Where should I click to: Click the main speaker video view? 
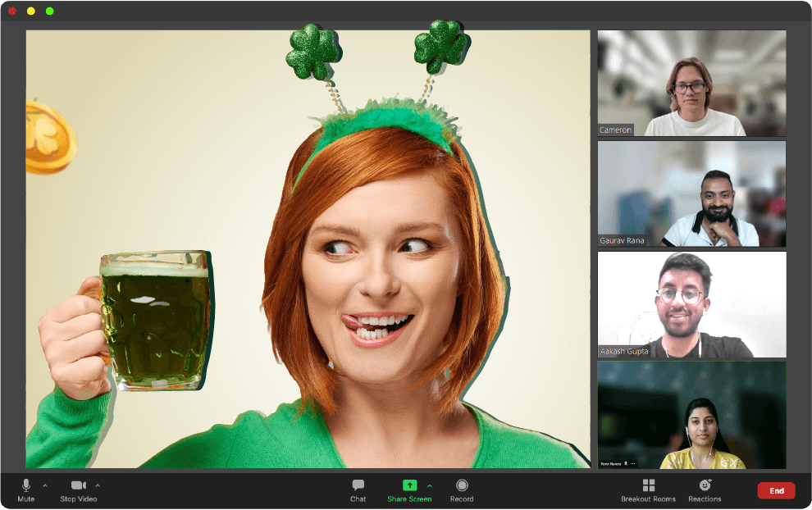308,246
